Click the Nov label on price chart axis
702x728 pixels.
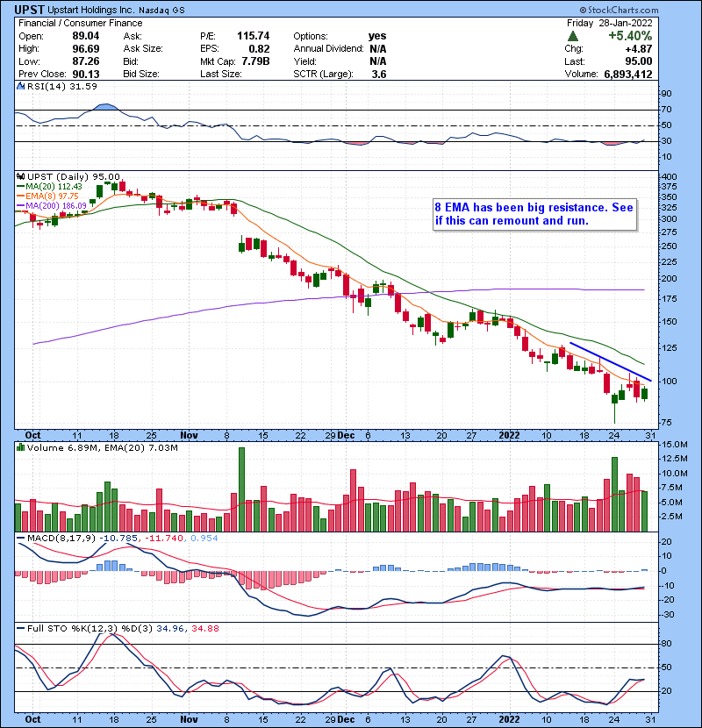point(189,436)
